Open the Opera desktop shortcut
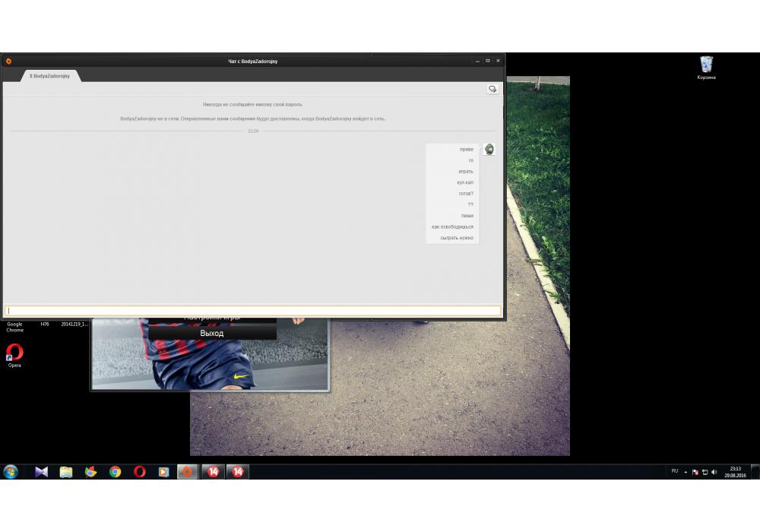Viewport: 760px width, 532px height. pyautogui.click(x=14, y=355)
